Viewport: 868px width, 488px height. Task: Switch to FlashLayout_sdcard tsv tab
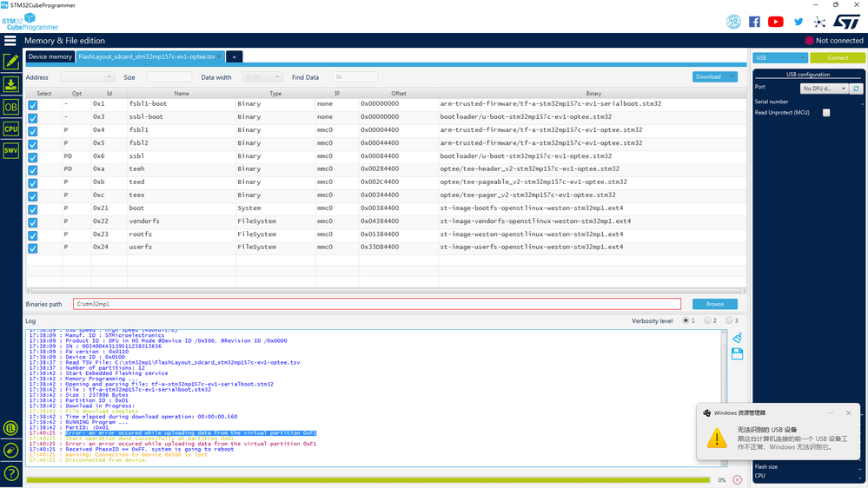(147, 56)
